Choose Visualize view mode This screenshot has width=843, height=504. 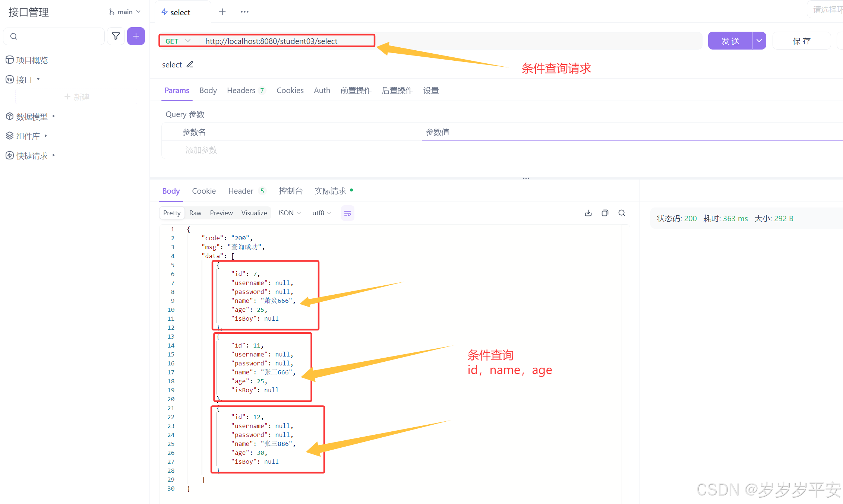tap(254, 213)
